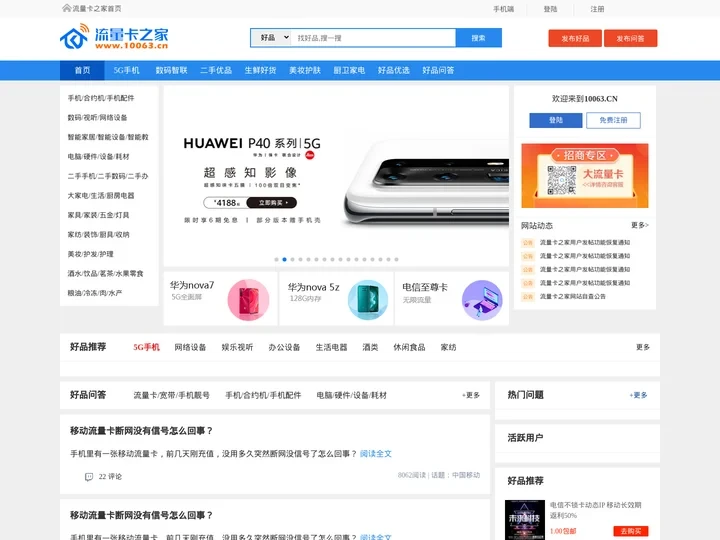This screenshot has width=720, height=540.
Task: Click the top bar 登陆 link
Action: coord(550,9)
